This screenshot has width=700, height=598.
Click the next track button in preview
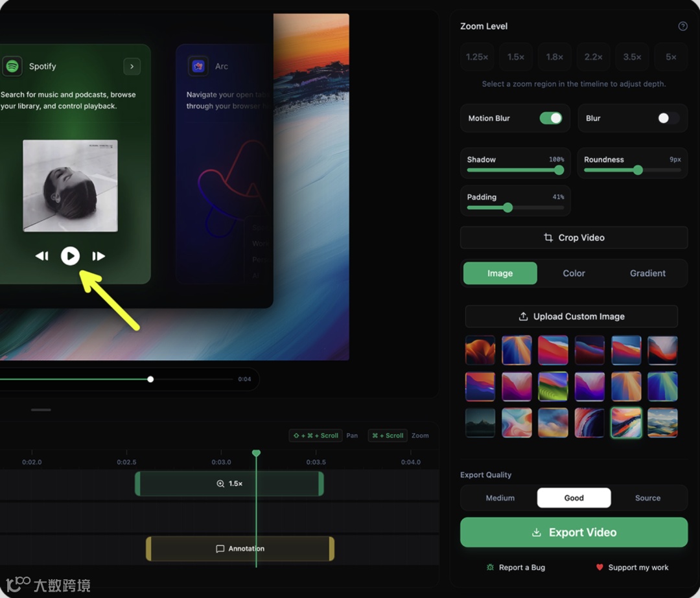pyautogui.click(x=99, y=256)
